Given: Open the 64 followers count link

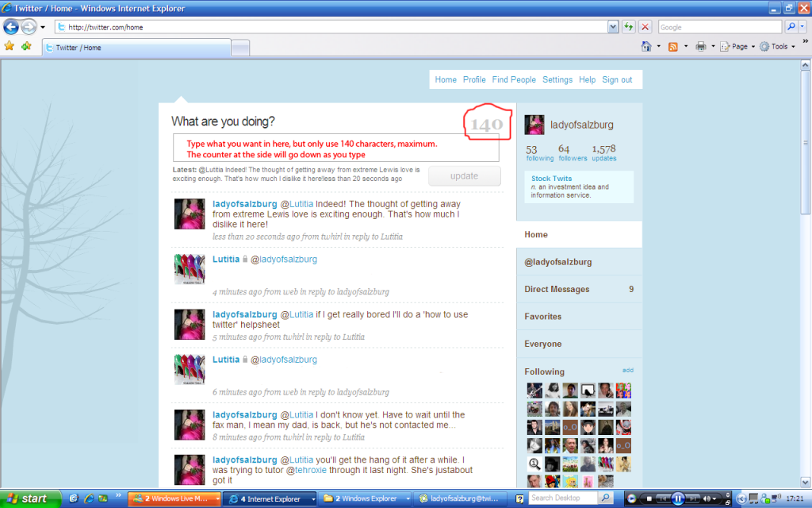Looking at the screenshot, I should [573, 153].
